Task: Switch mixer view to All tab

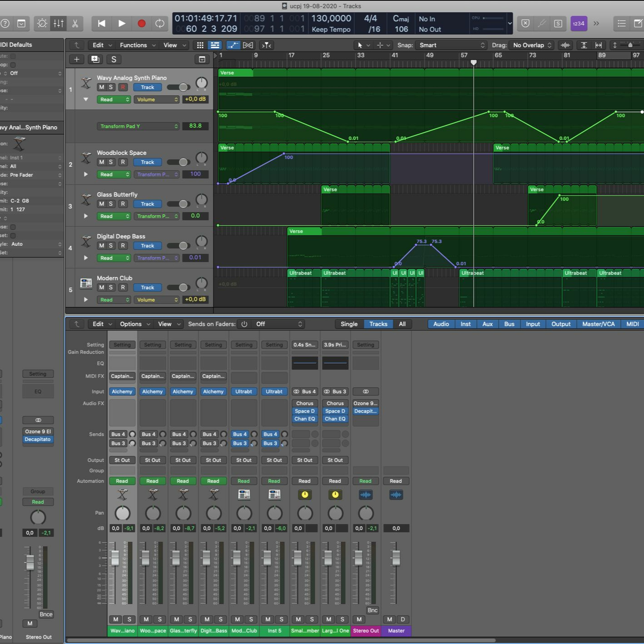Action: point(402,324)
